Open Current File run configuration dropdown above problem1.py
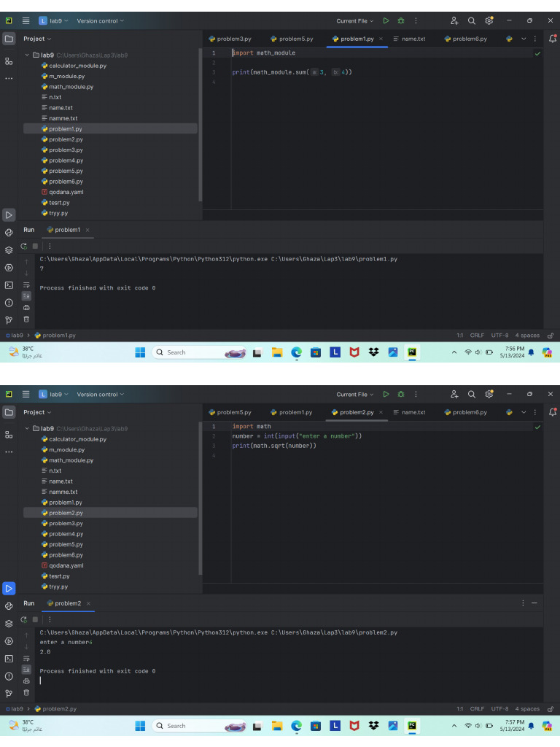560x747 pixels. 355,20
